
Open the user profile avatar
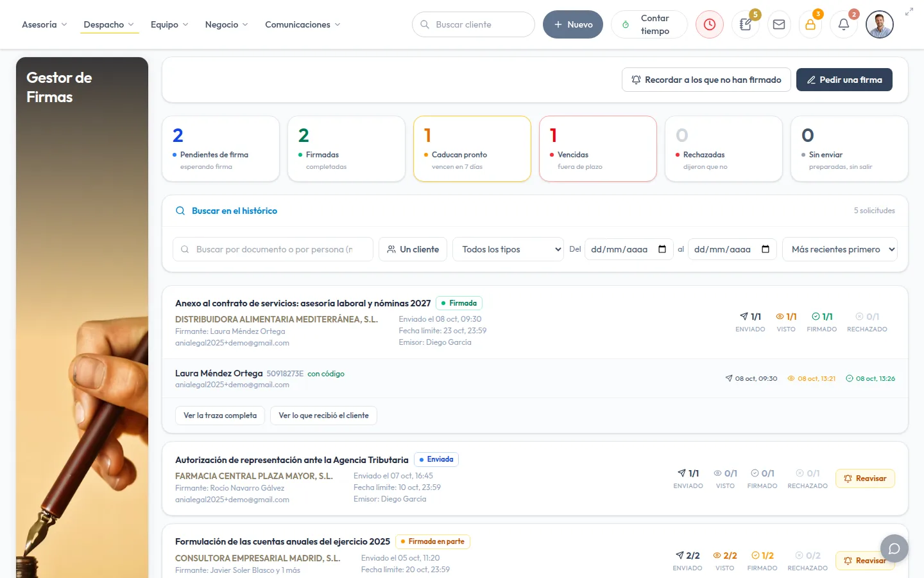click(879, 24)
